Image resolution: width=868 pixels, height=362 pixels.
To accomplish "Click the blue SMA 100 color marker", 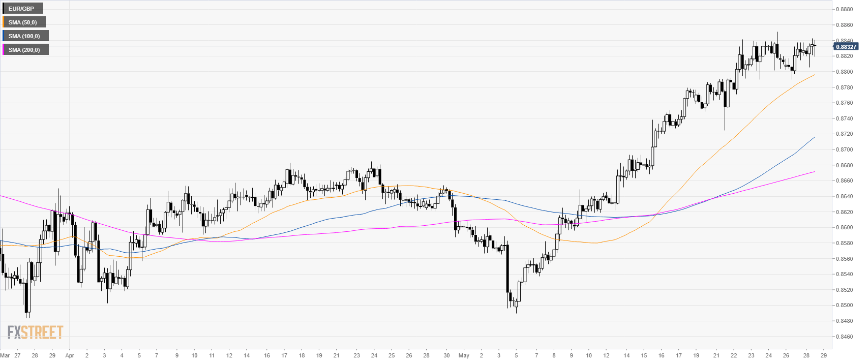I will [3, 36].
